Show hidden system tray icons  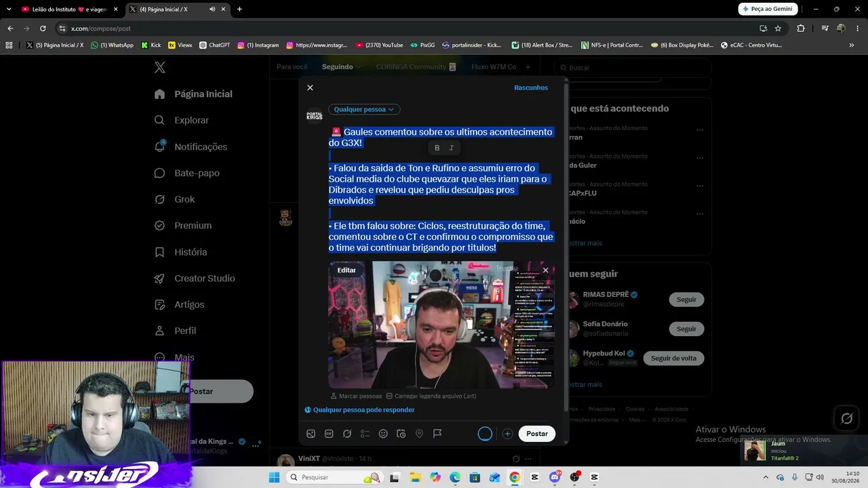click(x=766, y=477)
